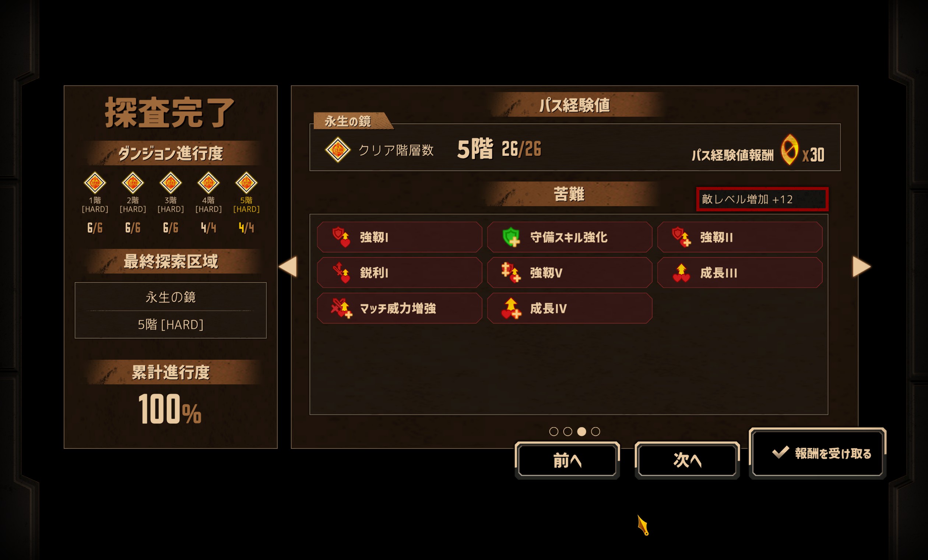Click the 前へ button
928x560 pixels.
click(x=567, y=460)
